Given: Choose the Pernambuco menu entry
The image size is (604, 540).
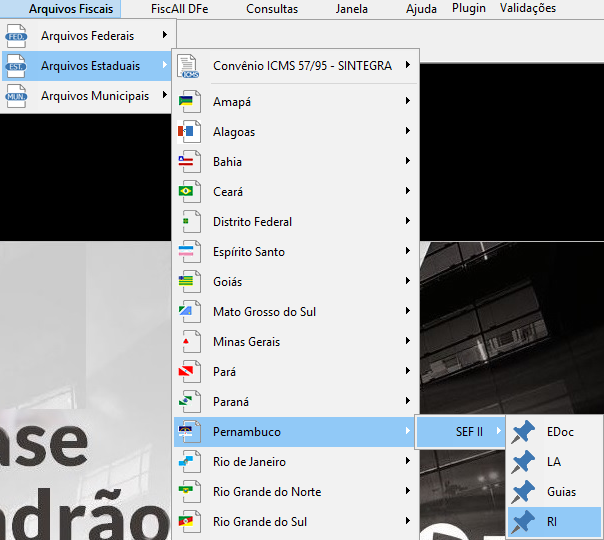Looking at the screenshot, I should [x=294, y=432].
